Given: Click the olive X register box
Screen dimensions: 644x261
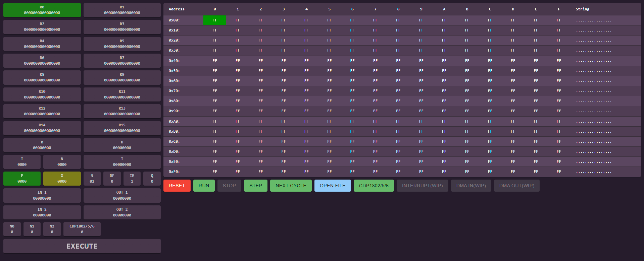Looking at the screenshot, I should point(62,179).
